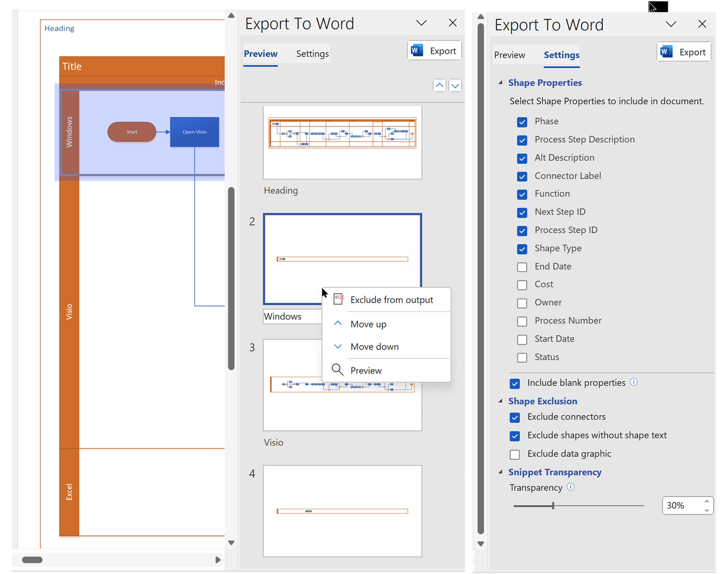
Task: Open task pane options dropdown in Preview pane
Action: click(x=421, y=23)
